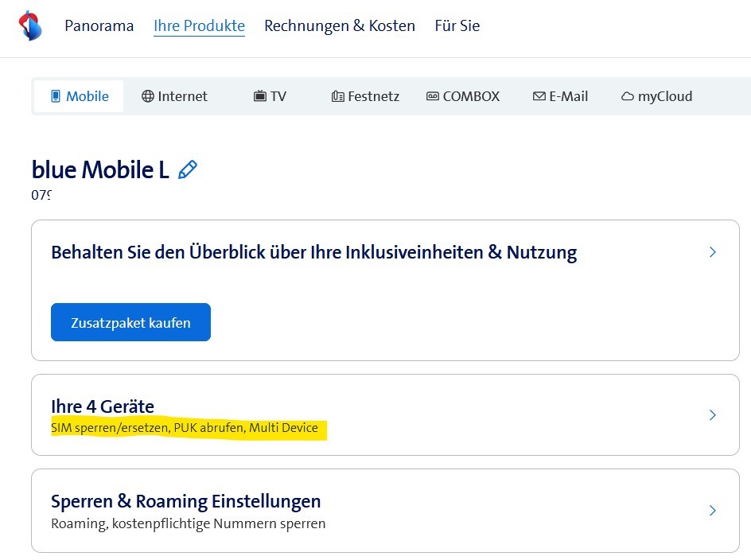
Task: Expand the Sperren & Roaming chevron arrow
Action: tap(712, 511)
